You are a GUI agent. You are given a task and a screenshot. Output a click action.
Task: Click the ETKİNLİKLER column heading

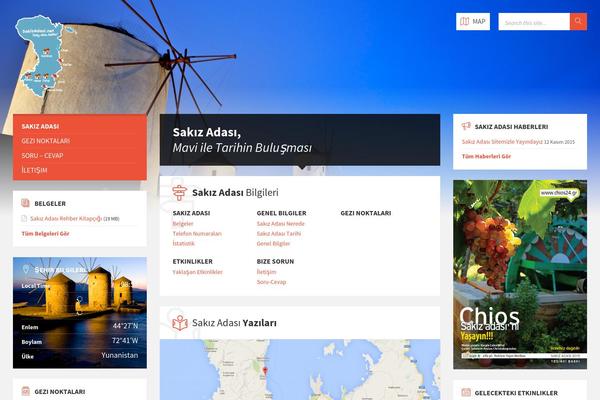pos(192,261)
